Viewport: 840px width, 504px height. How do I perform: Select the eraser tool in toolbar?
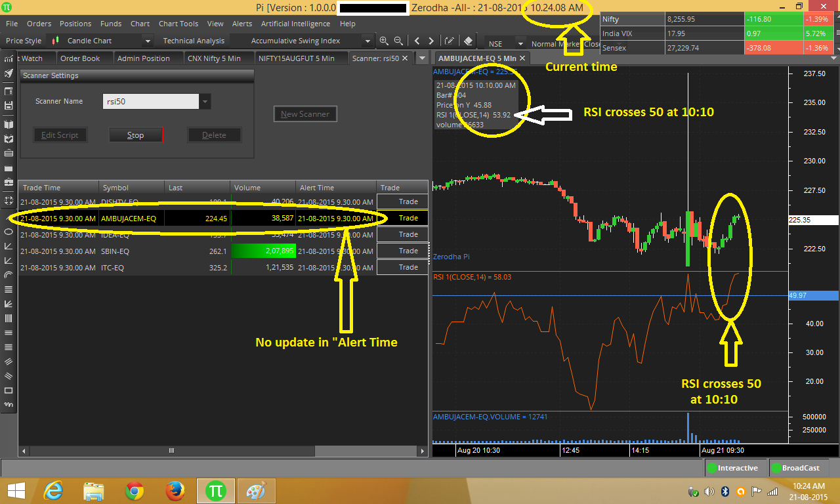468,41
